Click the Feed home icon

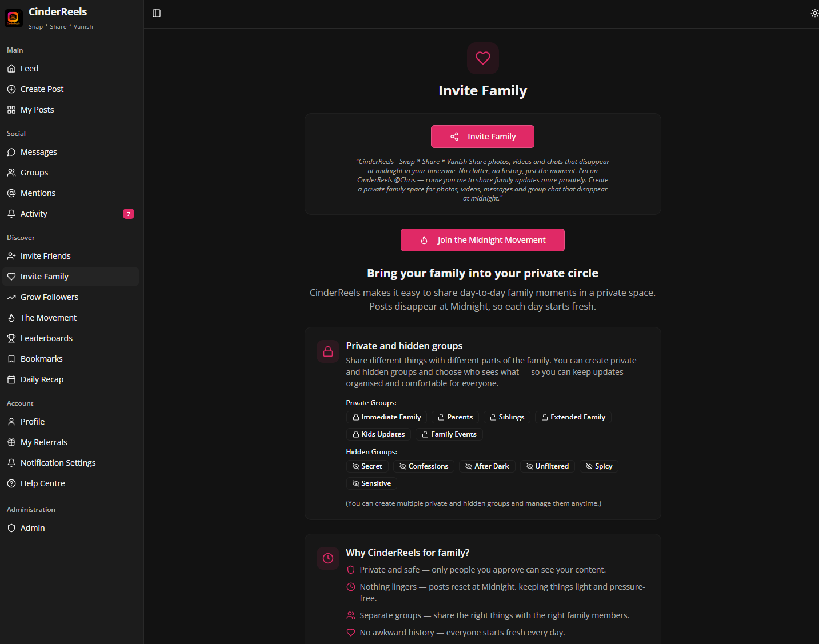point(11,69)
